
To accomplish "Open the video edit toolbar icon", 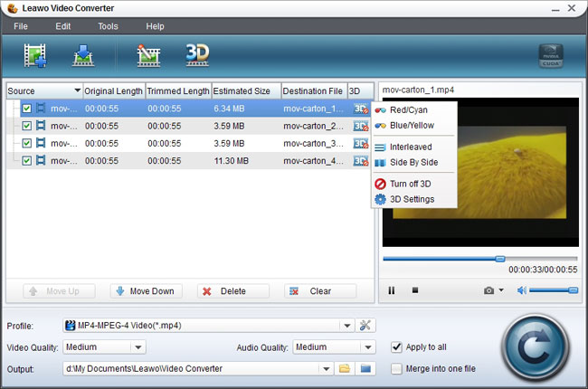I will tap(148, 55).
